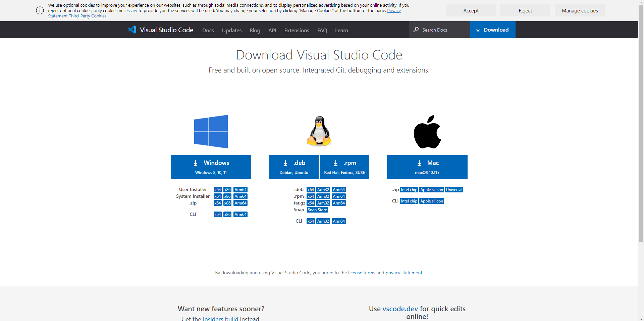This screenshot has width=644, height=321.
Task: Click the Windows logo icon
Action: coord(211,131)
